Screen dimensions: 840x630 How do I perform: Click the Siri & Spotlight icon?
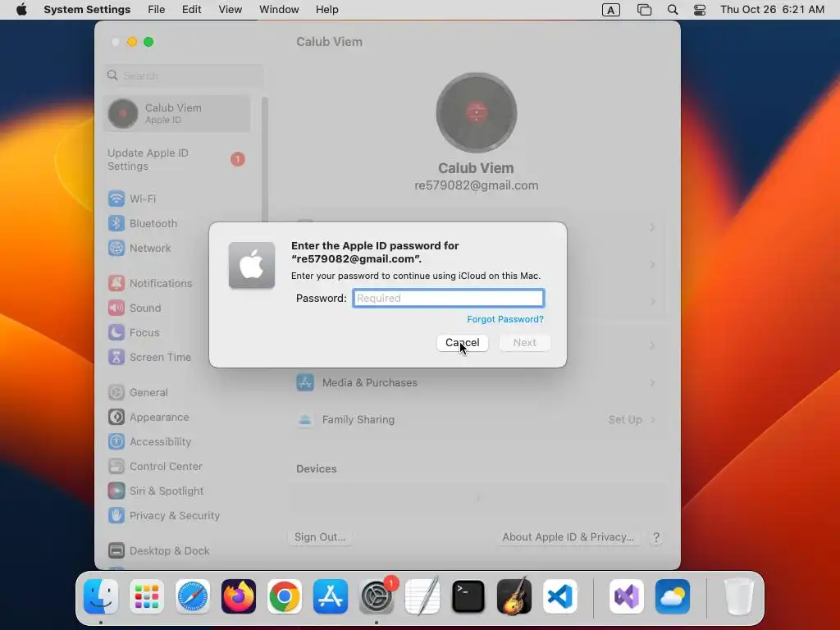click(116, 491)
